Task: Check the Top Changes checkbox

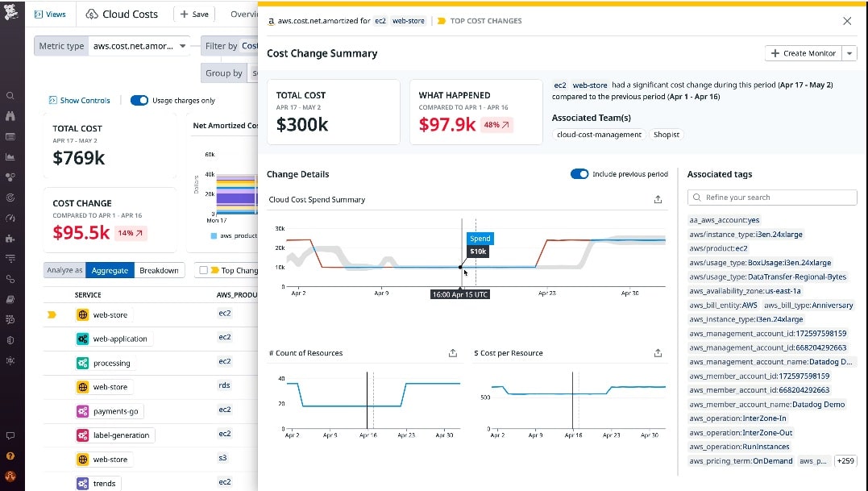Action: [203, 270]
